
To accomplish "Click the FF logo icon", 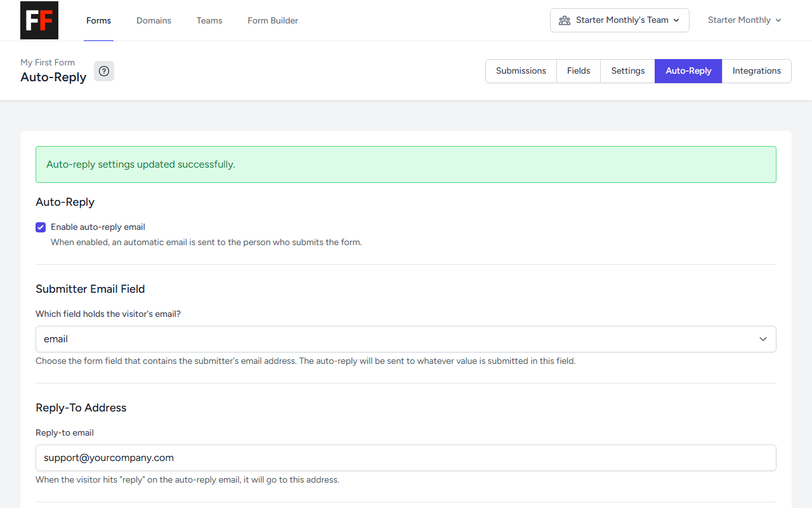I will point(39,20).
